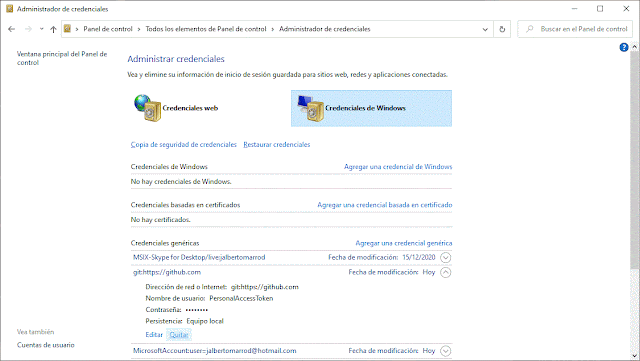Select MicrosoftAccount:user=jalbertomarrod@hotmail.com entry

[x=215, y=350]
